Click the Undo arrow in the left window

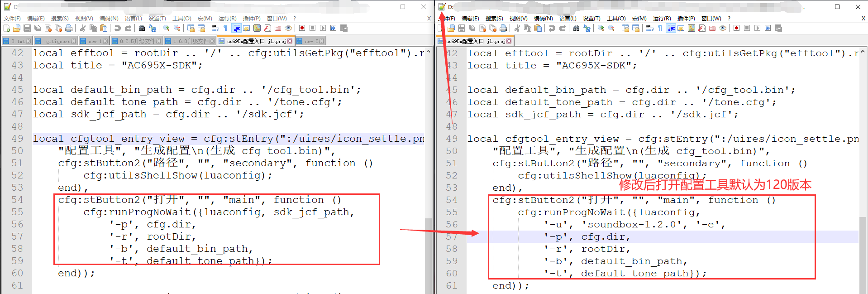(x=118, y=28)
